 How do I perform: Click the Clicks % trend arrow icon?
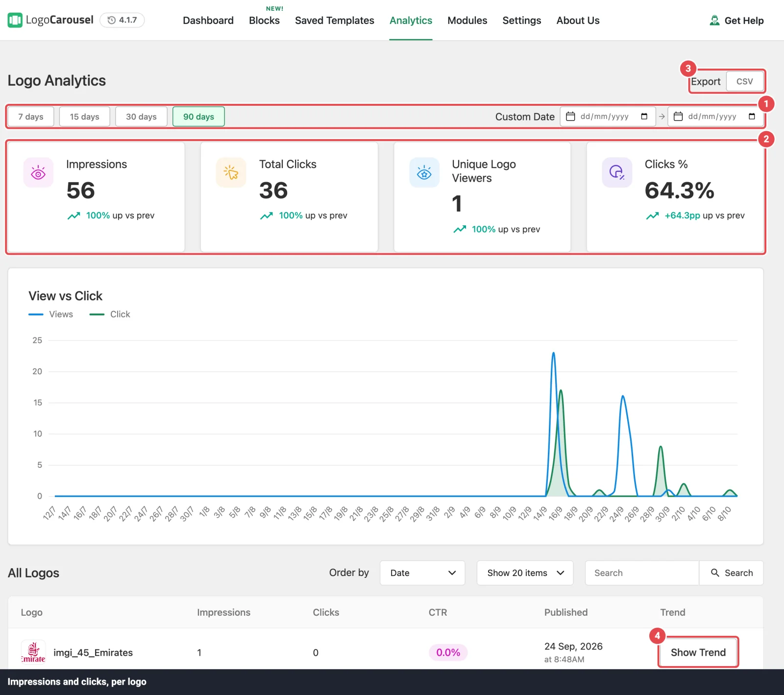click(x=652, y=216)
